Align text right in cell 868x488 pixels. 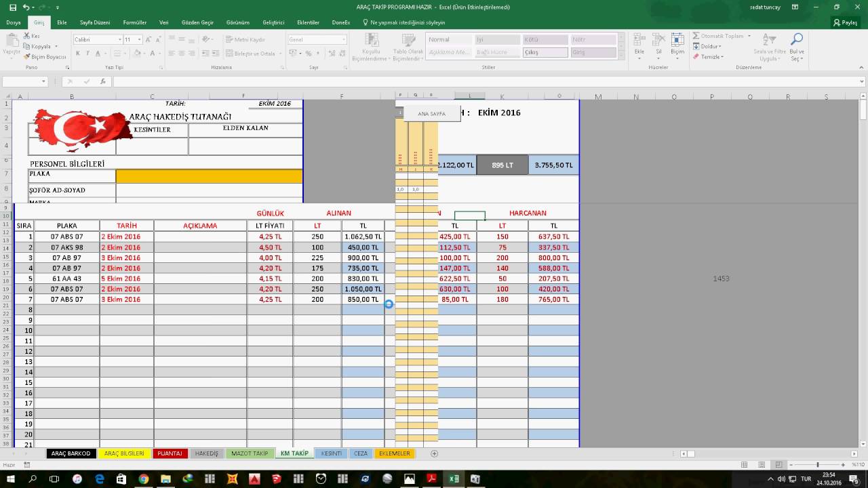191,54
